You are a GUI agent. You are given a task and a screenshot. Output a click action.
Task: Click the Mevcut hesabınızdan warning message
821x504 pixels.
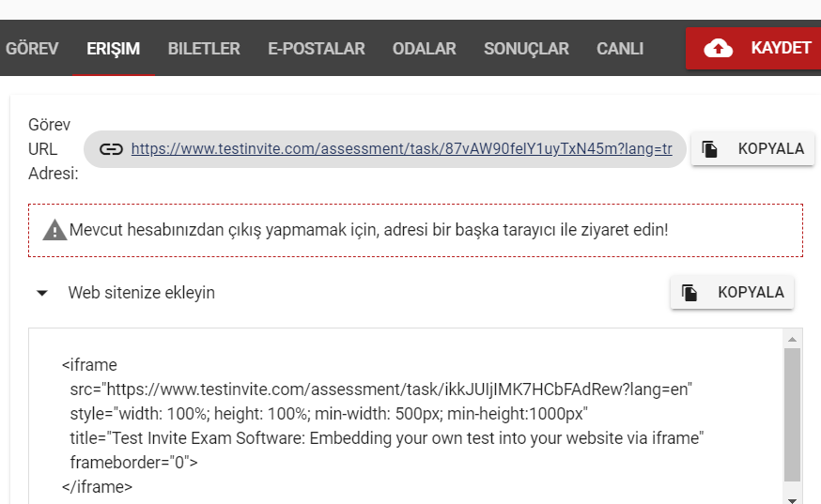click(x=368, y=230)
